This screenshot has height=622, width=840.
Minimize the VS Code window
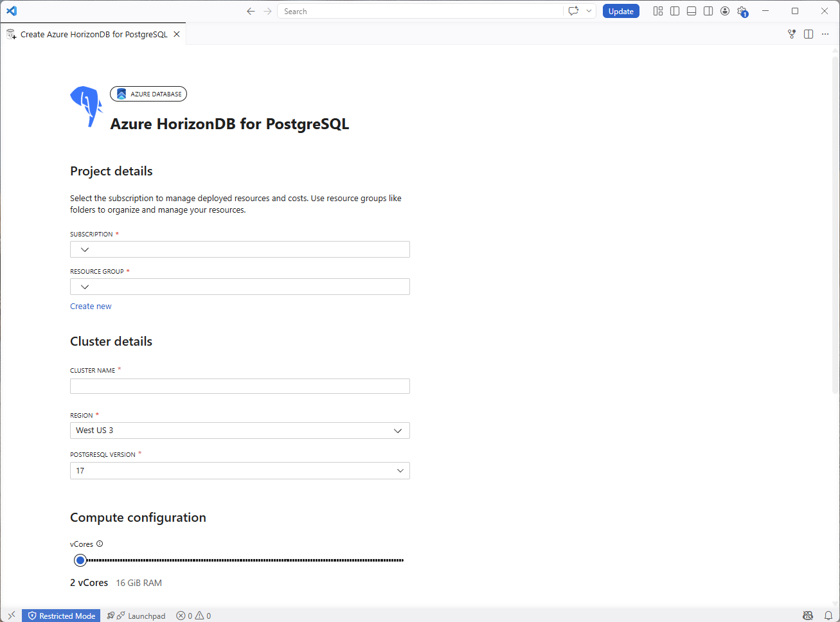tap(765, 11)
